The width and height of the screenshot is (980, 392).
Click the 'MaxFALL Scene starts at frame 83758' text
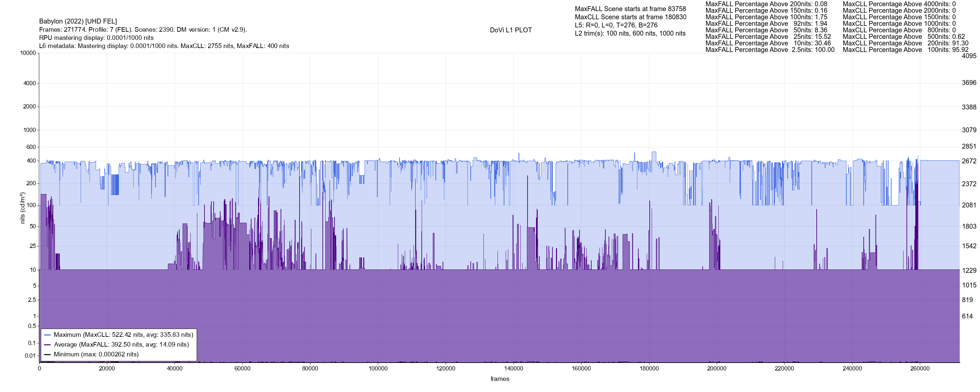pos(630,9)
